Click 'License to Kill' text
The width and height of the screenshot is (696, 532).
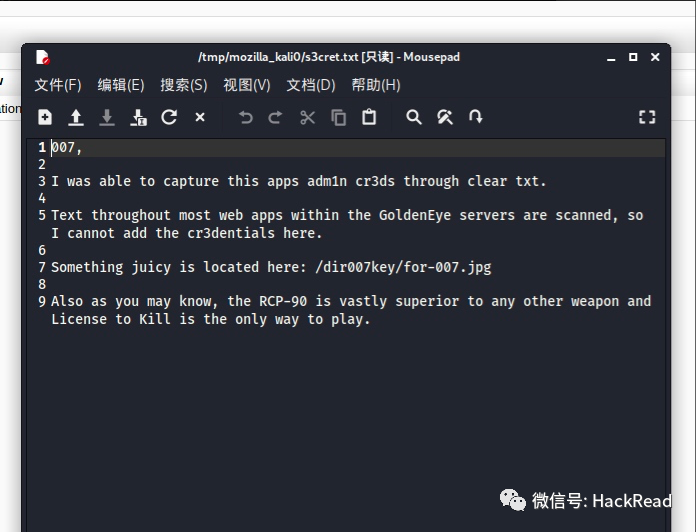(111, 319)
